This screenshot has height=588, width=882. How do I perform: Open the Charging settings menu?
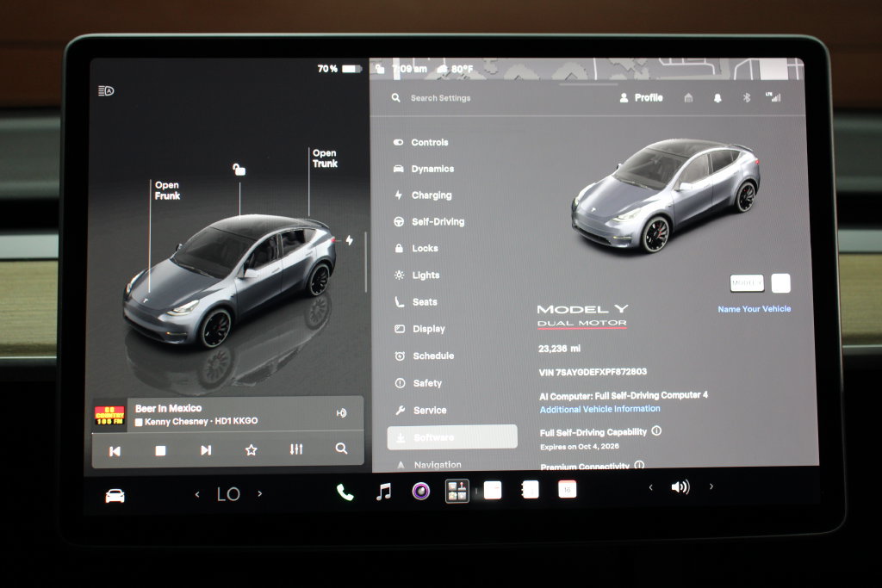(423, 195)
